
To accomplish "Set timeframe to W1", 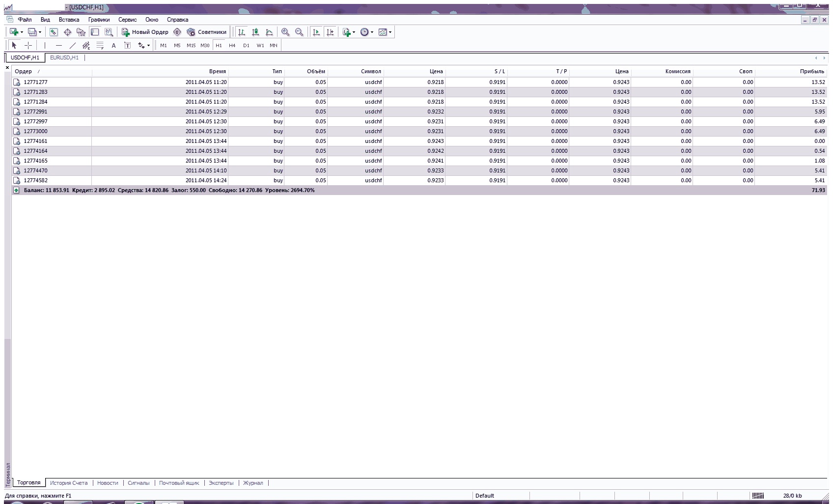I will (x=260, y=45).
